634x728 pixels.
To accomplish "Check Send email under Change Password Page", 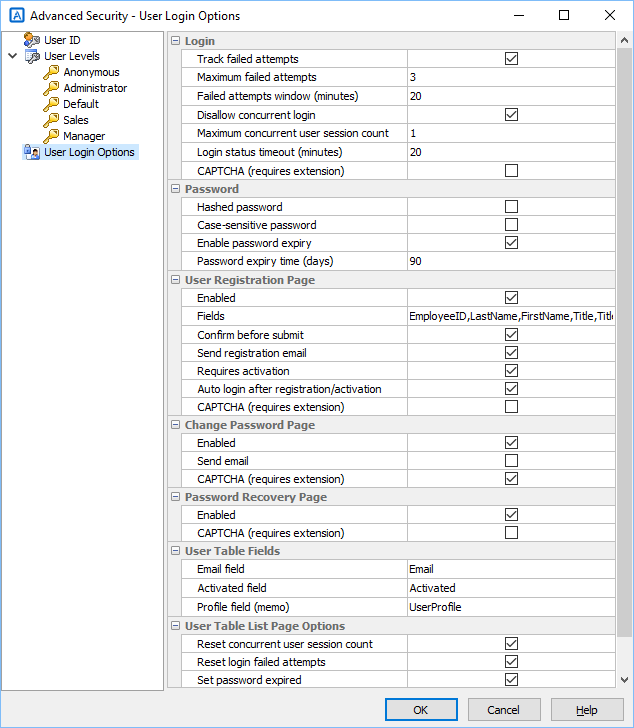I will click(511, 461).
